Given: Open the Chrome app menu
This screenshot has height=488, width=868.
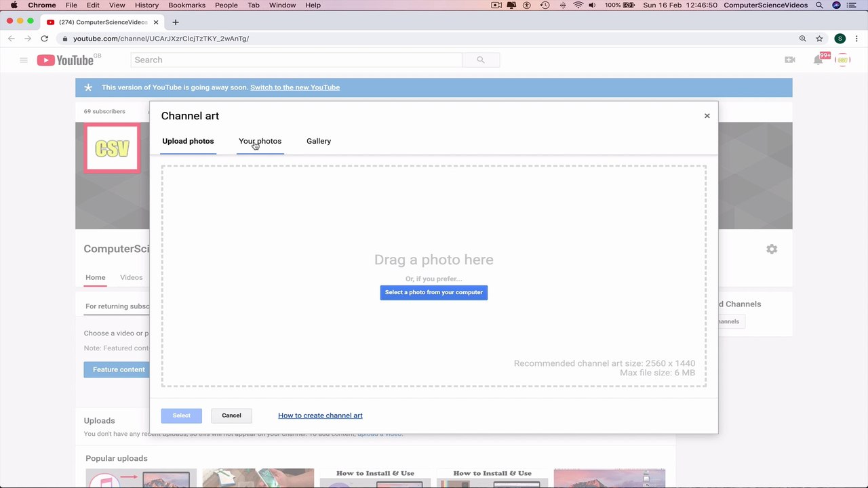Looking at the screenshot, I should point(42,5).
